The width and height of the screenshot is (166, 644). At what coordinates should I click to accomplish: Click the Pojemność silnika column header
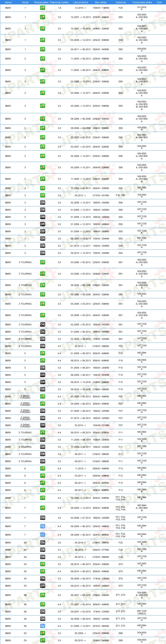click(59, 2)
